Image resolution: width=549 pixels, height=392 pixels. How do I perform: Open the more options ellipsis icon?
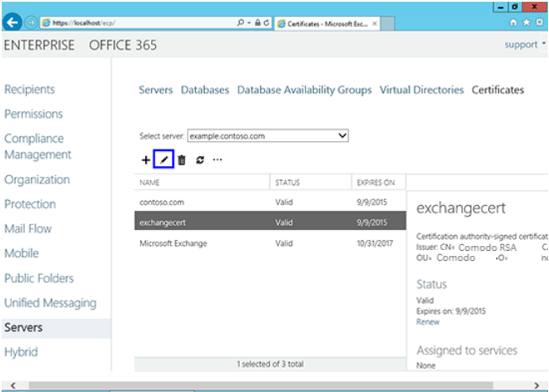click(218, 160)
